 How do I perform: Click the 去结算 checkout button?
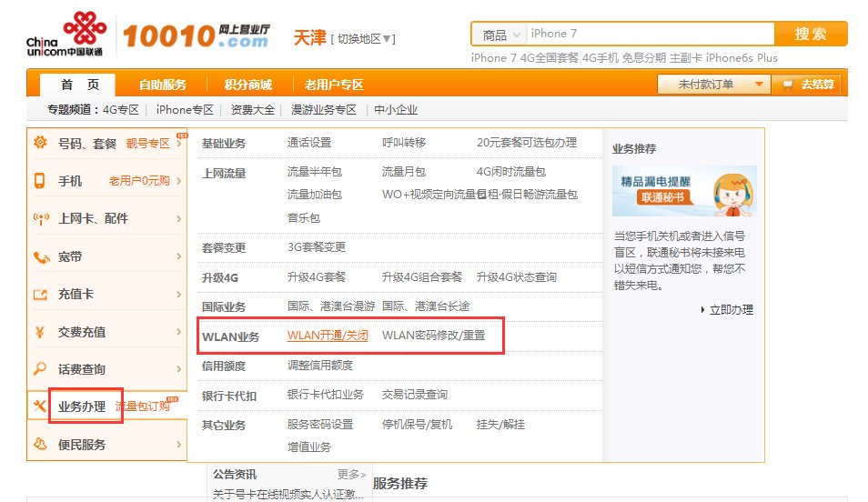(x=807, y=85)
